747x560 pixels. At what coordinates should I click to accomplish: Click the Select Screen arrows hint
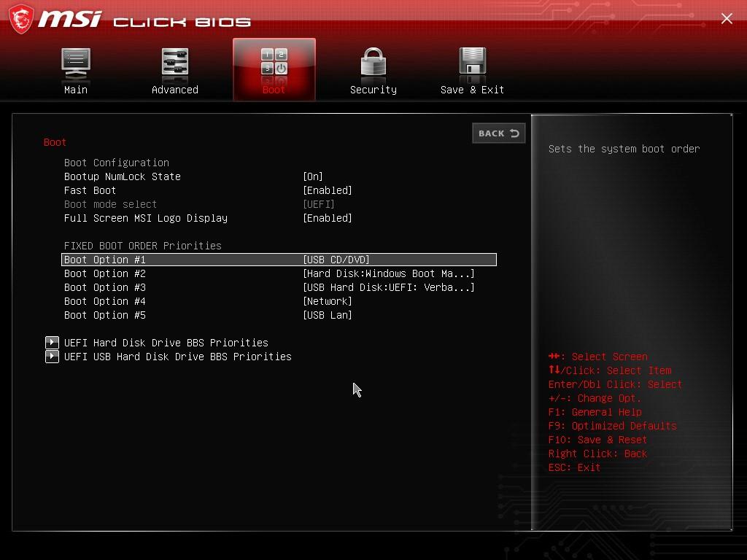[598, 356]
